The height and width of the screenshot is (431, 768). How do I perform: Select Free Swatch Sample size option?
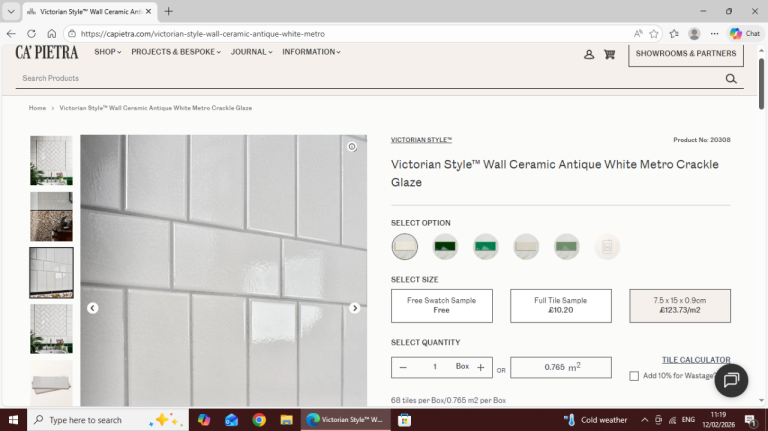pyautogui.click(x=441, y=306)
